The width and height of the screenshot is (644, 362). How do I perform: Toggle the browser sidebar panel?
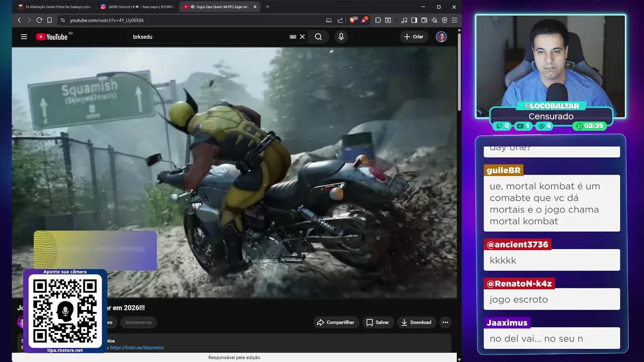[414, 20]
